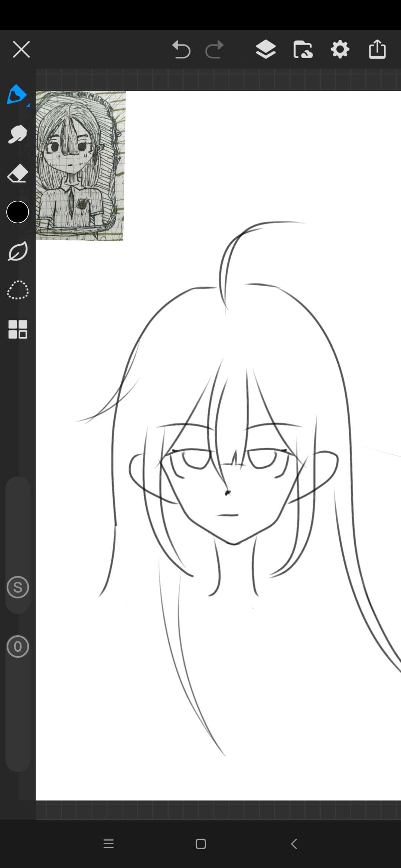
Task: Tap the share/export icon
Action: click(377, 49)
